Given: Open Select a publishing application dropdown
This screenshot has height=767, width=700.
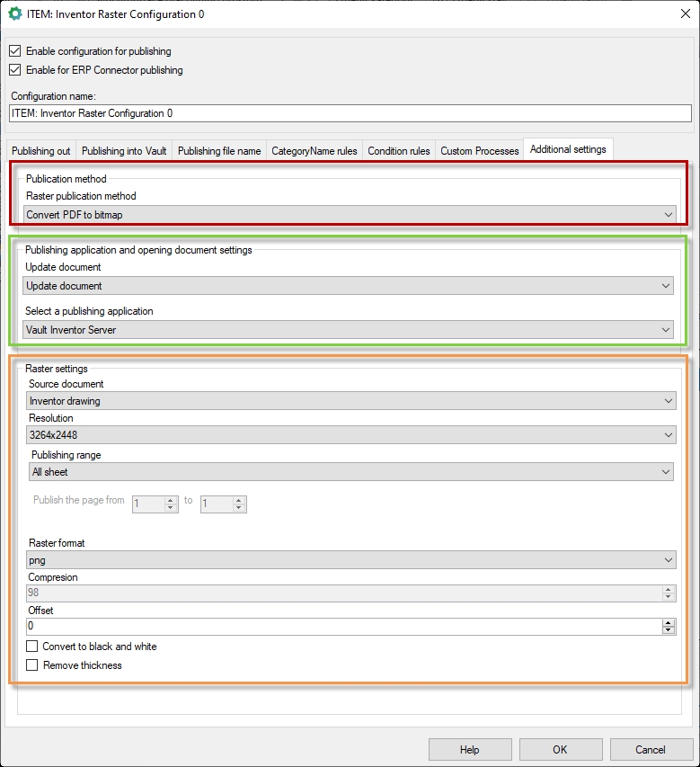Looking at the screenshot, I should (x=349, y=330).
